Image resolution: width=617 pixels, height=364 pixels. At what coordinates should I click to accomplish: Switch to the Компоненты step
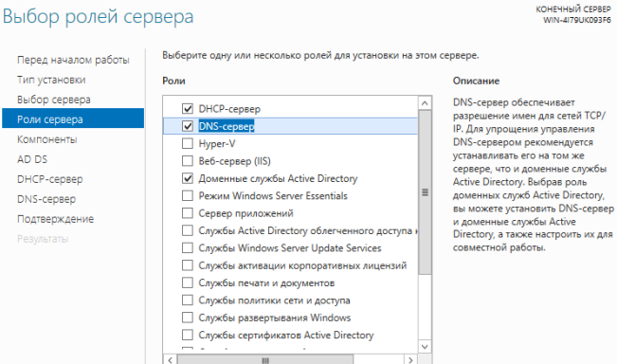point(46,139)
